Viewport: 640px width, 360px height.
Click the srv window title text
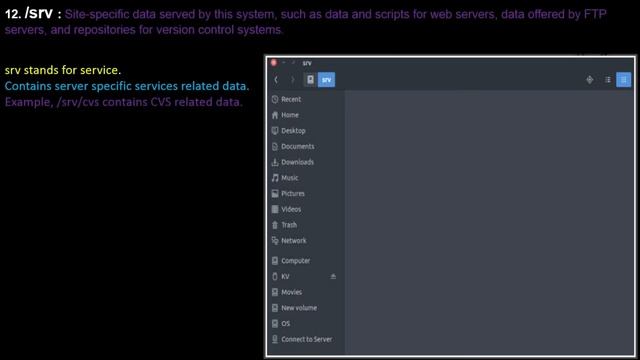click(307, 63)
